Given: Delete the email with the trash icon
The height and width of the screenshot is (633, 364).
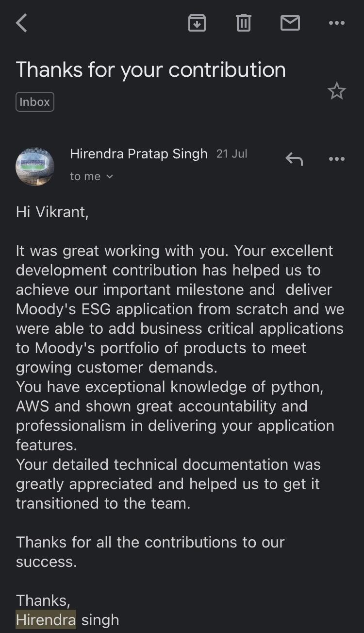Looking at the screenshot, I should coord(243,23).
